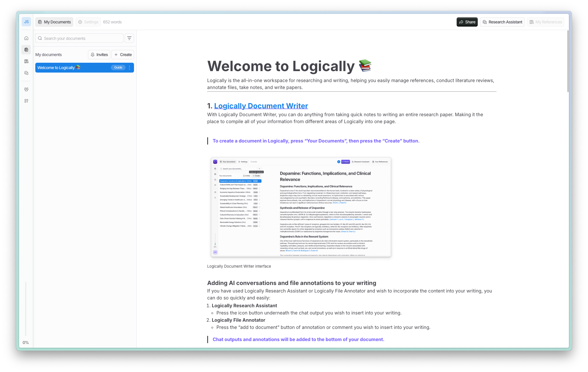Open the three-dot menu on Welcome document
The image size is (588, 372).
click(129, 68)
